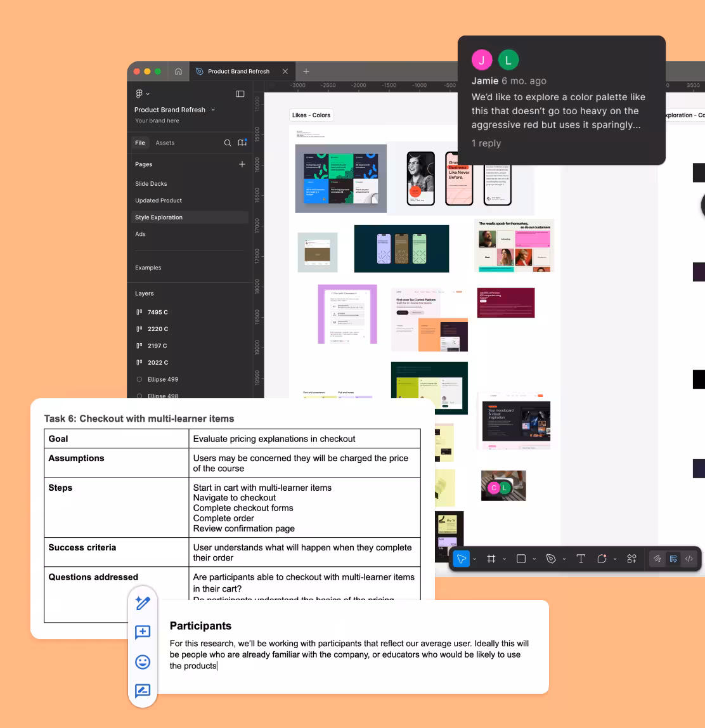This screenshot has width=705, height=728.
Task: Select the Ellipse 499 layer
Action: [x=162, y=379]
